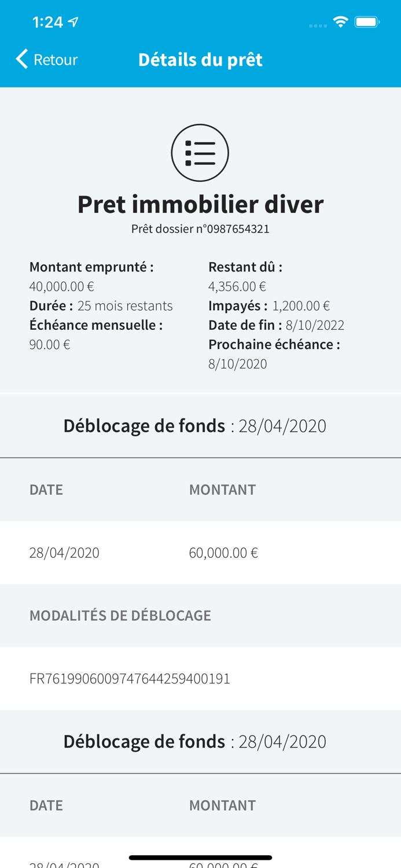401x868 pixels.
Task: Tap the Wi-Fi icon in the status bar
Action: tap(340, 21)
